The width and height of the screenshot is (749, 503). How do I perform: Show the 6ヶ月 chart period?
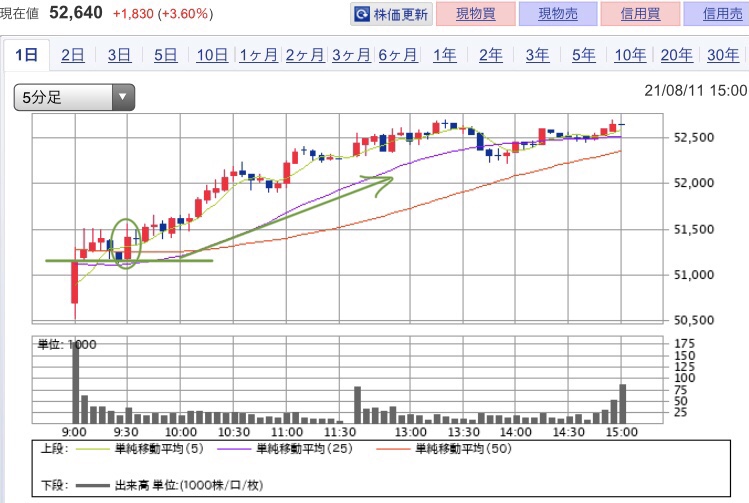pos(397,55)
